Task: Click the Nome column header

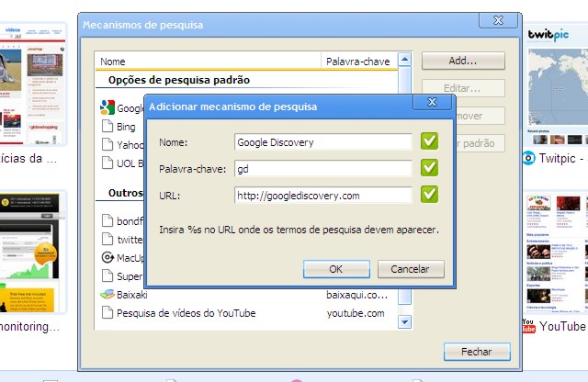Action: [x=209, y=62]
